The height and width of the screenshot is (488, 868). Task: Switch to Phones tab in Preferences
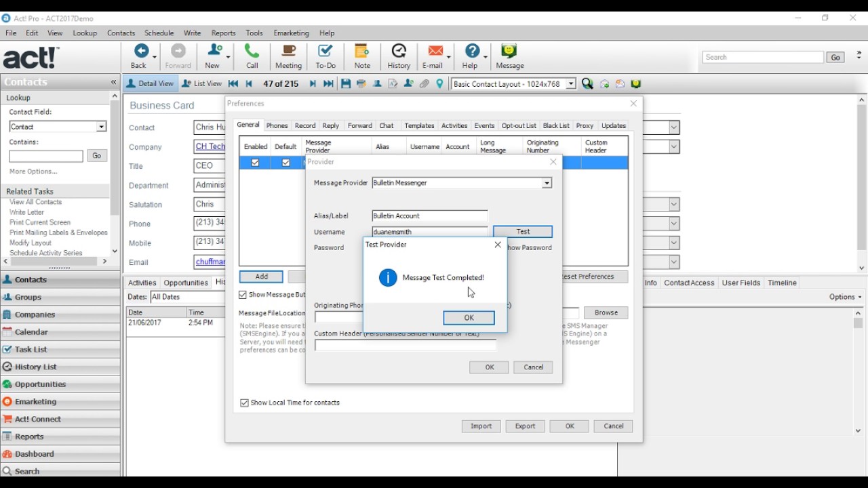[x=277, y=125]
